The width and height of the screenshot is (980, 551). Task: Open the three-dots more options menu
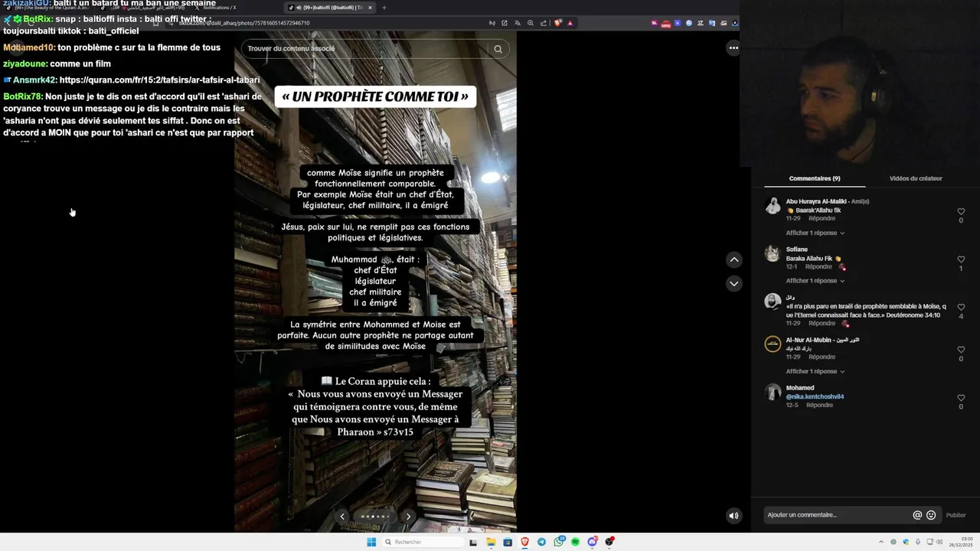[x=733, y=47]
